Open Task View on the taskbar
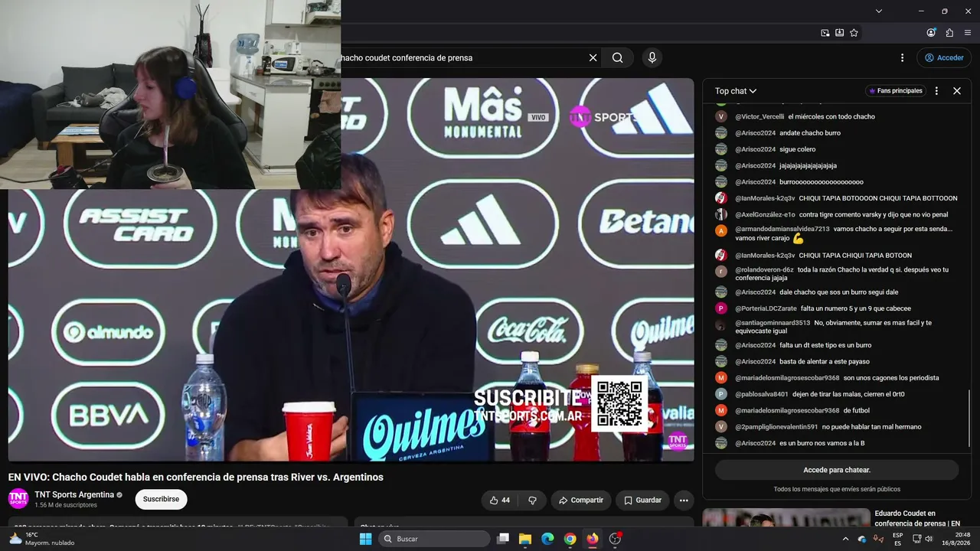The height and width of the screenshot is (551, 980). 503,539
